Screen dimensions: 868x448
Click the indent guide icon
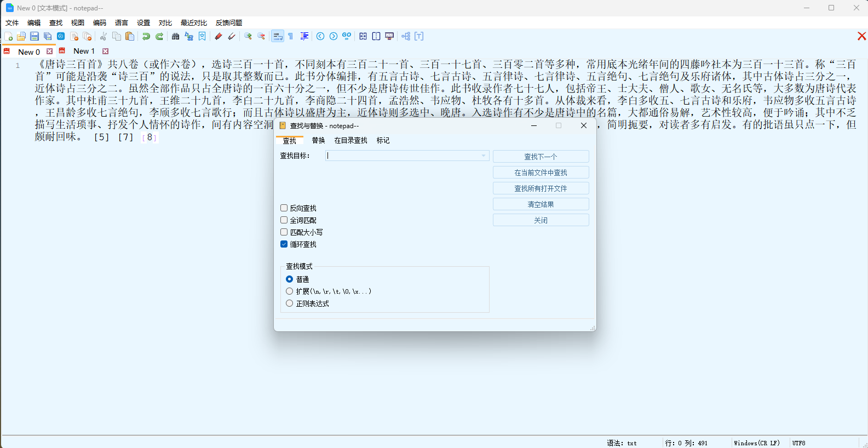point(304,36)
